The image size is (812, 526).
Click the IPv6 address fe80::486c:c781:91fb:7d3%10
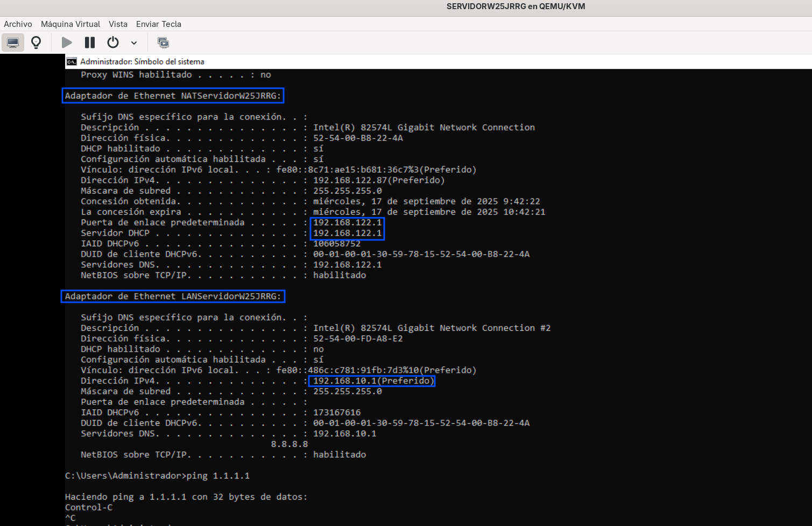(x=376, y=370)
